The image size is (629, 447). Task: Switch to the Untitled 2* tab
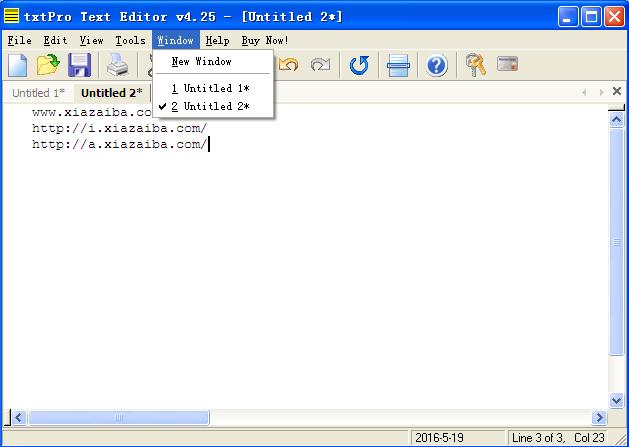[112, 93]
